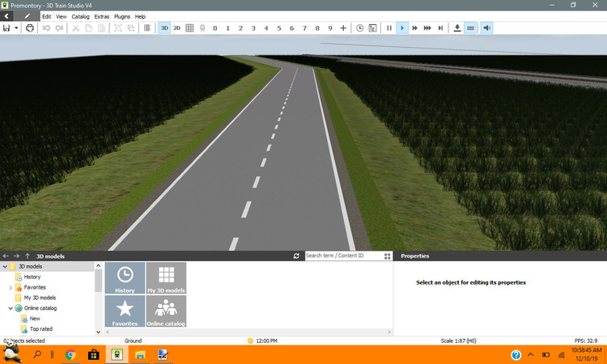Open the History tile
Screen dimensions: 607x364
tap(125, 277)
